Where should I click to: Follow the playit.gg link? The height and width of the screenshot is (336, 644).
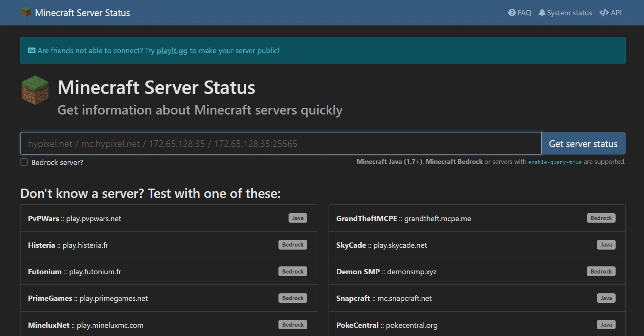172,51
